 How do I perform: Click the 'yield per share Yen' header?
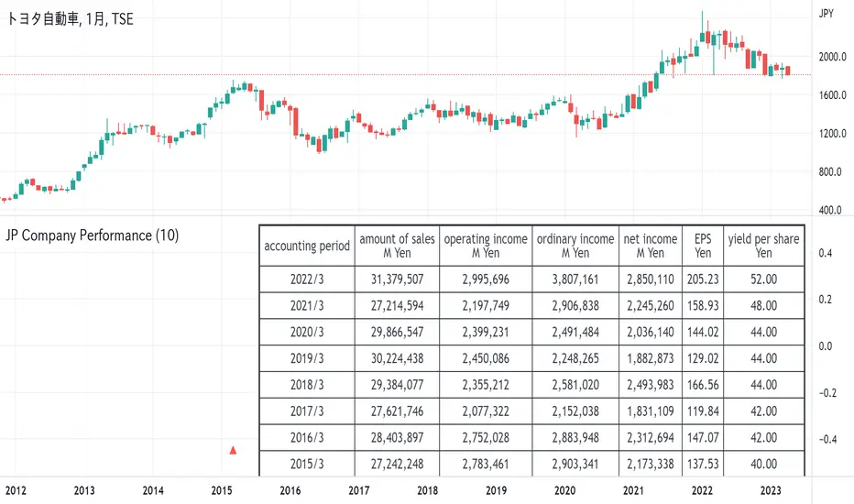[x=763, y=246]
